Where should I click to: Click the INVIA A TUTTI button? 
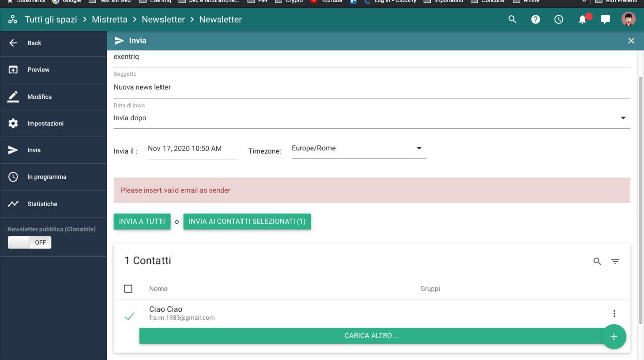[142, 221]
